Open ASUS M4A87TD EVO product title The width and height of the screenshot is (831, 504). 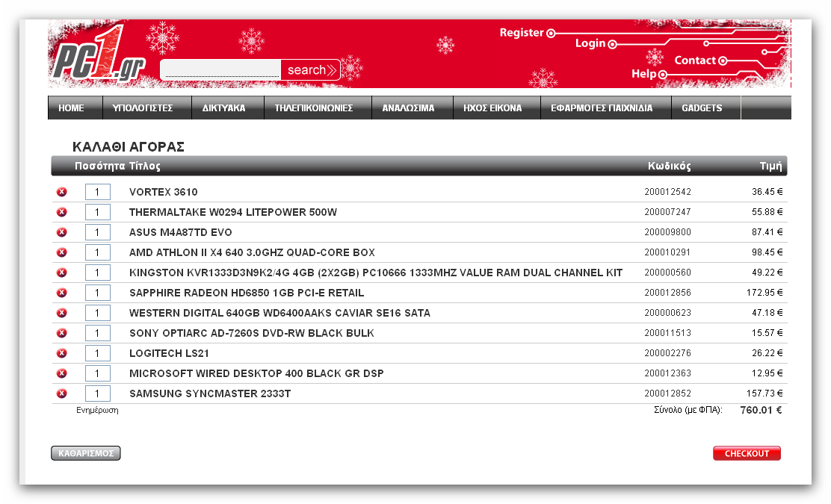coord(181,232)
